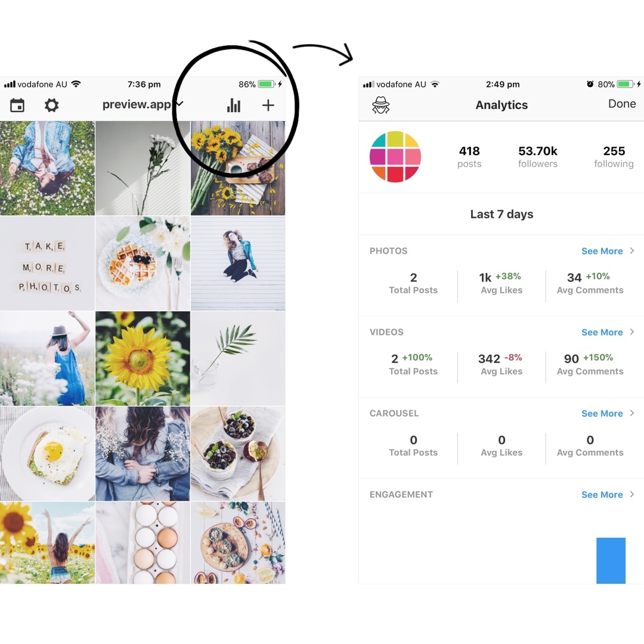644x644 pixels.
Task: Select the Take More Photos tile post
Action: (x=47, y=264)
